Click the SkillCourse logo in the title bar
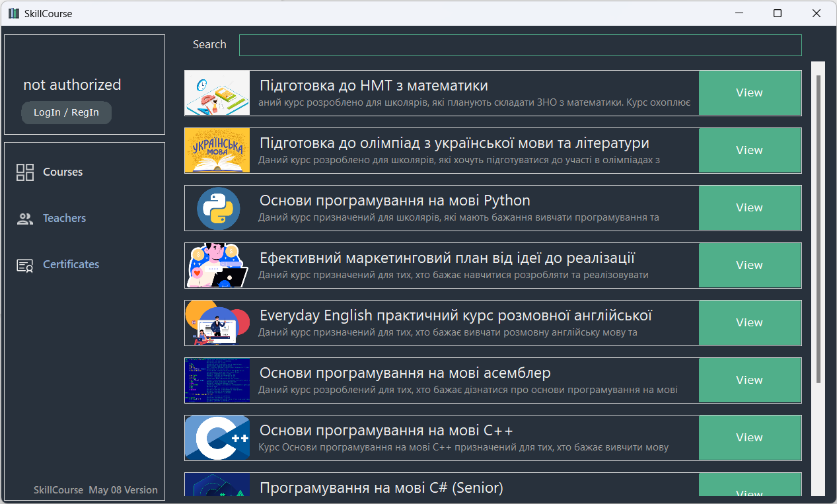The image size is (837, 504). [x=13, y=13]
